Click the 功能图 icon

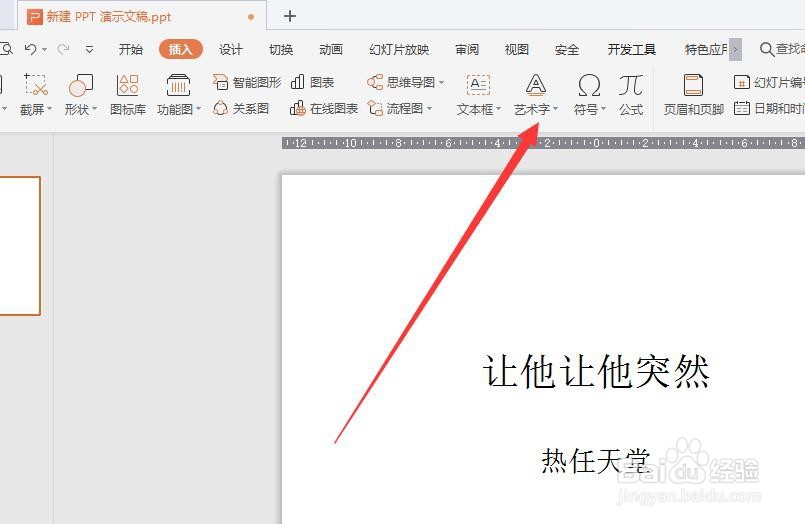coord(178,85)
